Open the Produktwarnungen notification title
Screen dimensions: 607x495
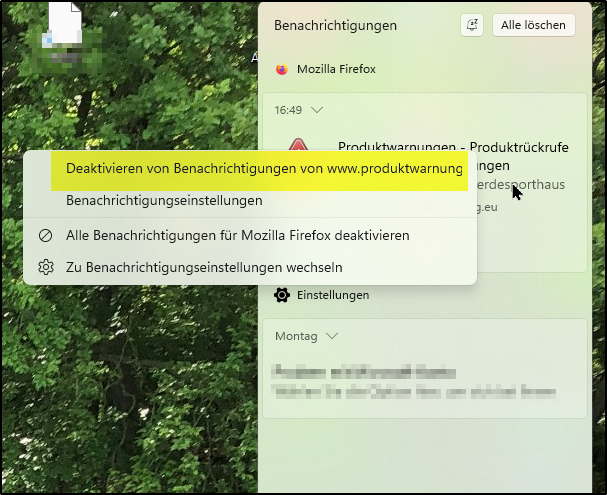point(453,147)
